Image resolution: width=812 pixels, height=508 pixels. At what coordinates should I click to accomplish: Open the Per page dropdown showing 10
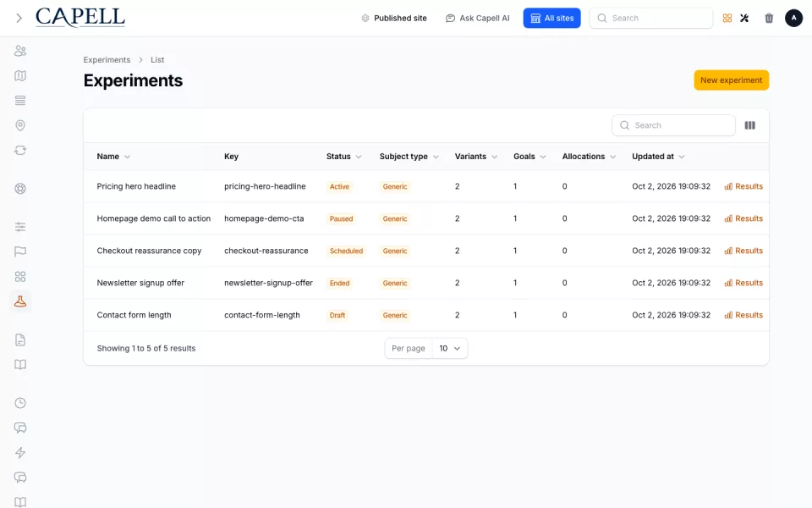tap(449, 348)
